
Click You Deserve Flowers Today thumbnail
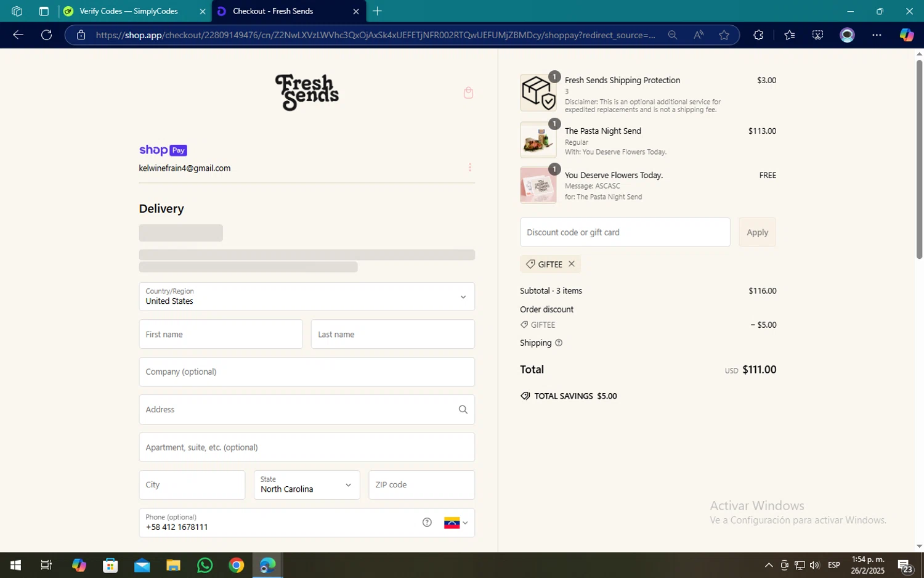[x=538, y=185]
